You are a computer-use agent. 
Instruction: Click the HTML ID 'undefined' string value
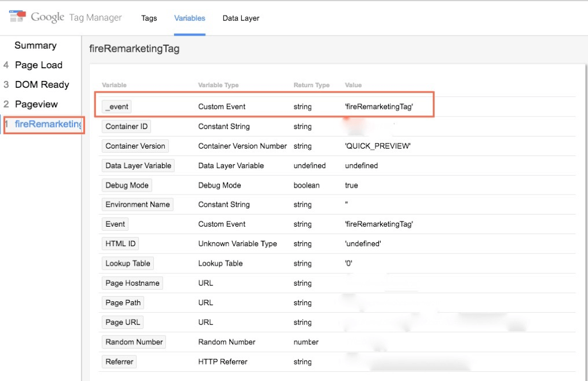pos(363,243)
